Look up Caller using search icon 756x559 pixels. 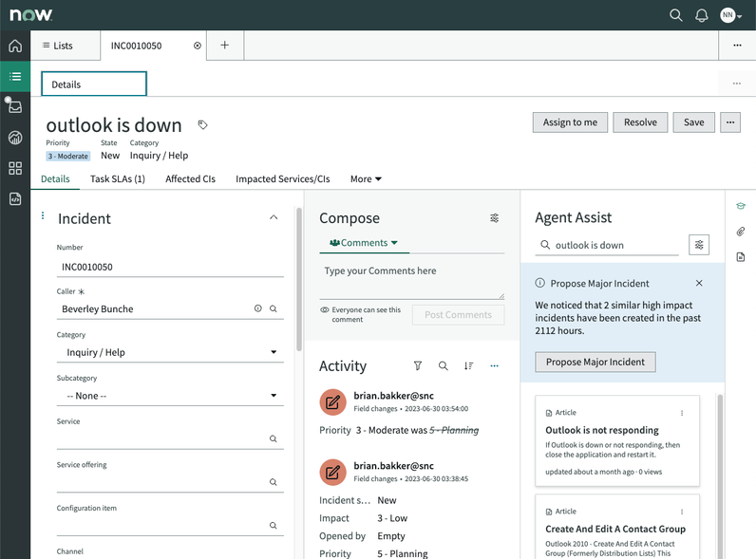pos(274,308)
